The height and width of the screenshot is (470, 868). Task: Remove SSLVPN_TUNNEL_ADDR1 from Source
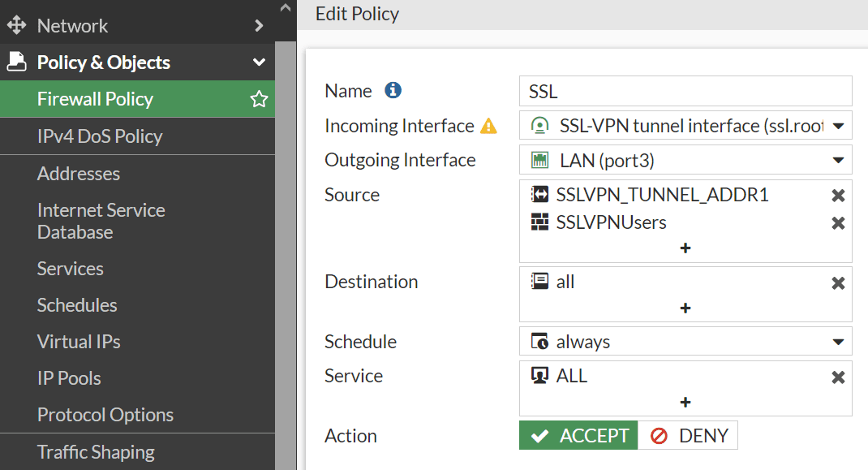pos(839,196)
